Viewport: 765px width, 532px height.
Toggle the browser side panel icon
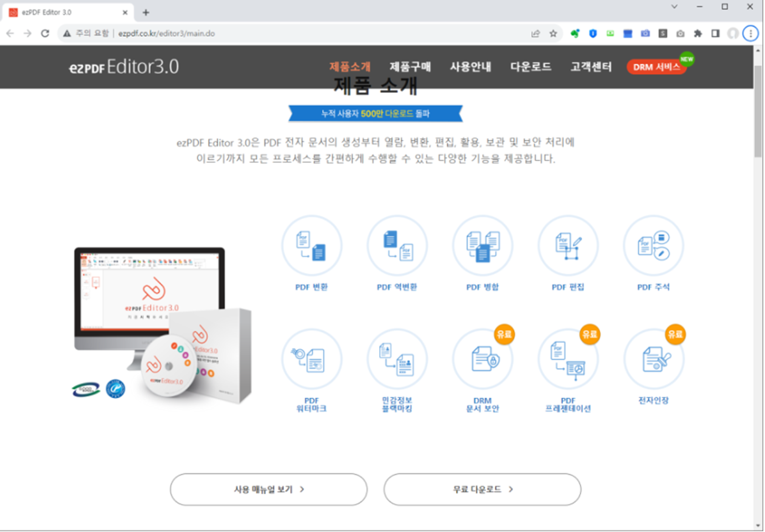pos(715,33)
